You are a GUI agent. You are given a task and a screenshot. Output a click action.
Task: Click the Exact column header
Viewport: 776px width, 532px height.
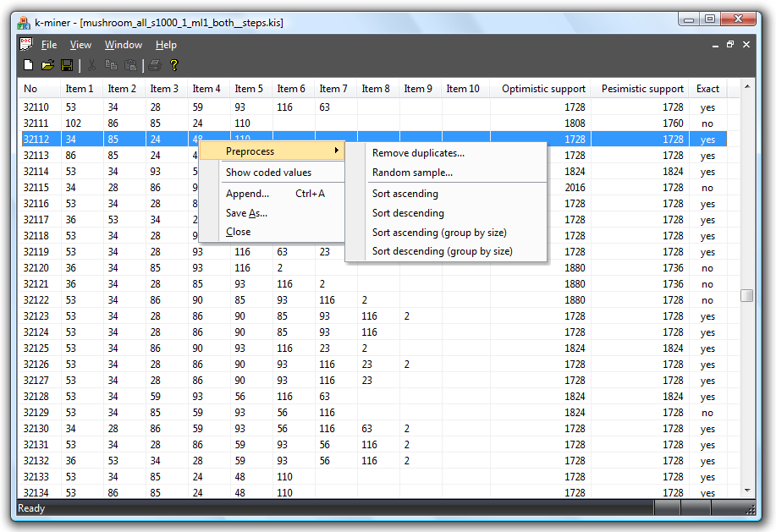point(707,89)
